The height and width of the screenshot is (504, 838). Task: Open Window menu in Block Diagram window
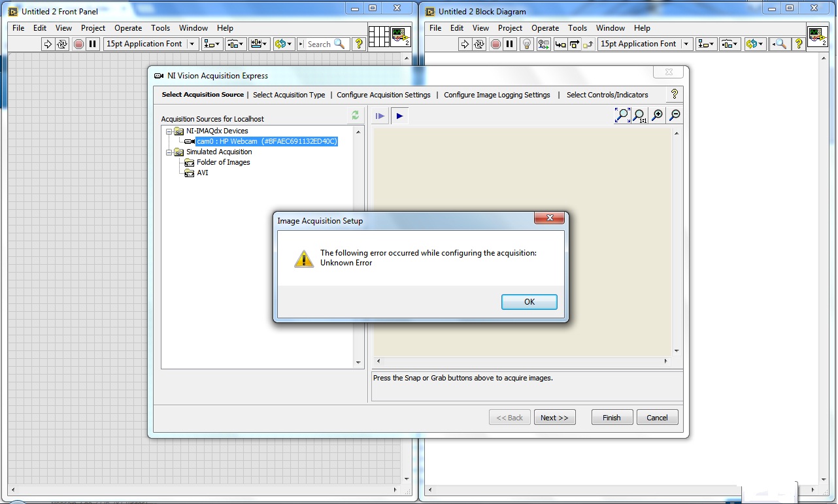611,28
